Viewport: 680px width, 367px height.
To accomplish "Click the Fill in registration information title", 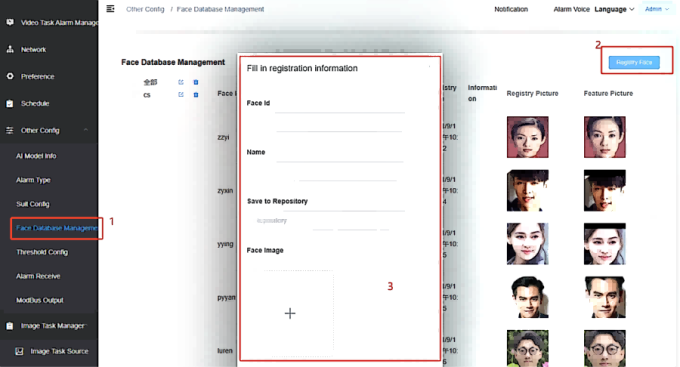I will click(x=302, y=68).
